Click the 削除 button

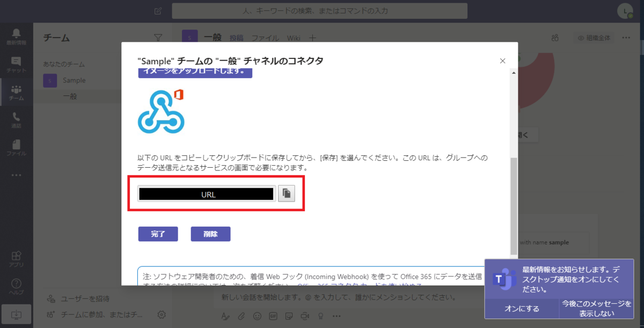(x=210, y=234)
